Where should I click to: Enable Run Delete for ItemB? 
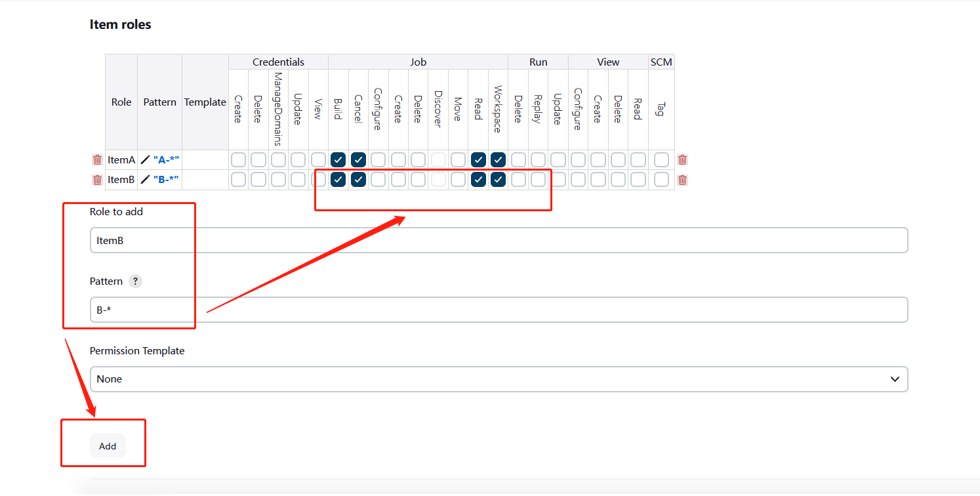[x=518, y=180]
